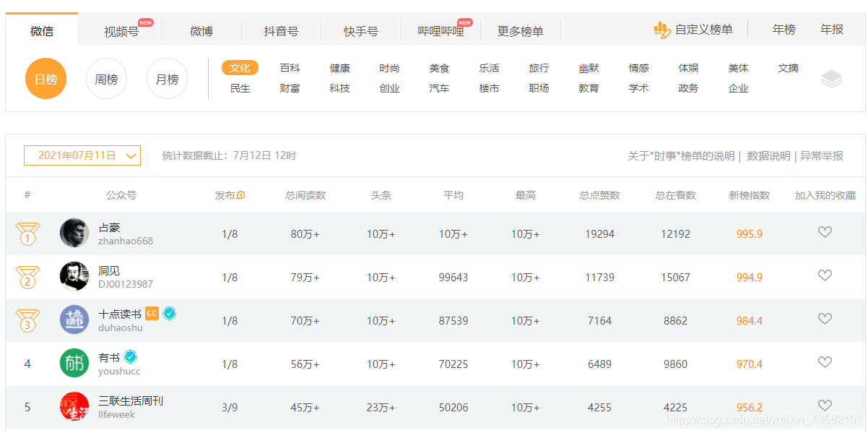The width and height of the screenshot is (868, 433).
Task: Open 十点读书 account avatar
Action: (x=74, y=320)
